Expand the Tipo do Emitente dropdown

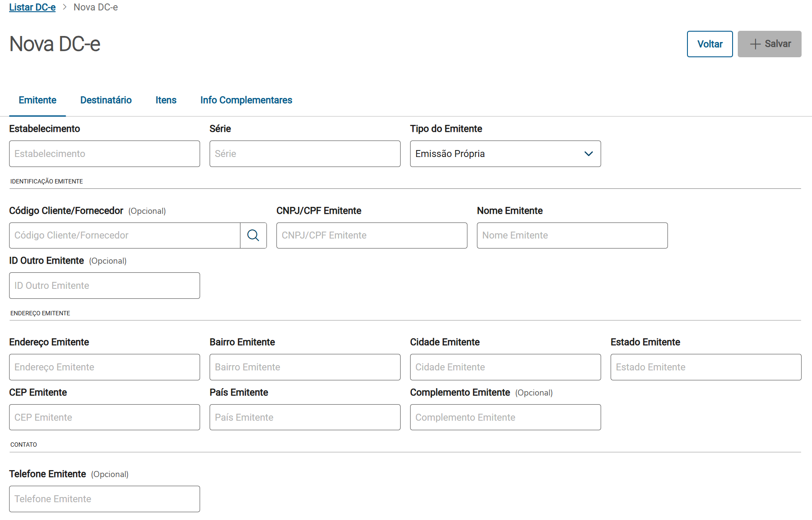click(x=505, y=154)
